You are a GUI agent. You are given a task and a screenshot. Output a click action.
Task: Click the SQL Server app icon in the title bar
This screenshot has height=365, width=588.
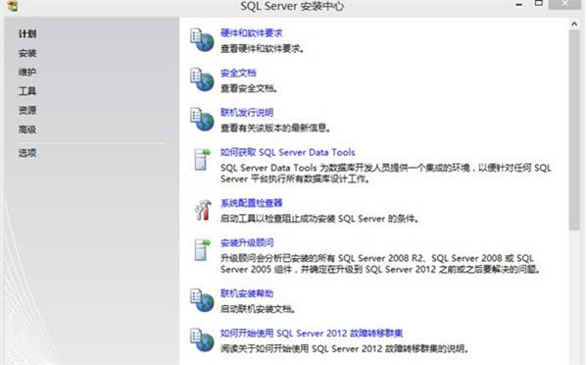point(13,5)
